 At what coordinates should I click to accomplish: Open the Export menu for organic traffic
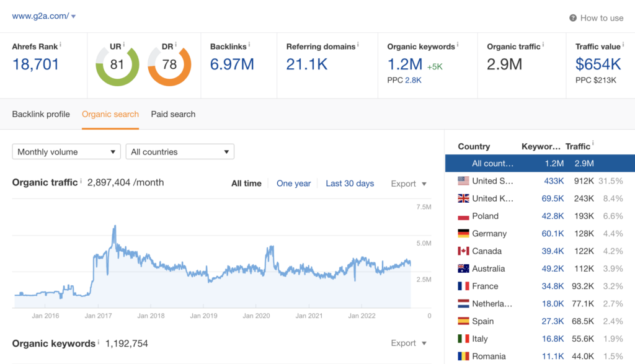click(x=409, y=184)
